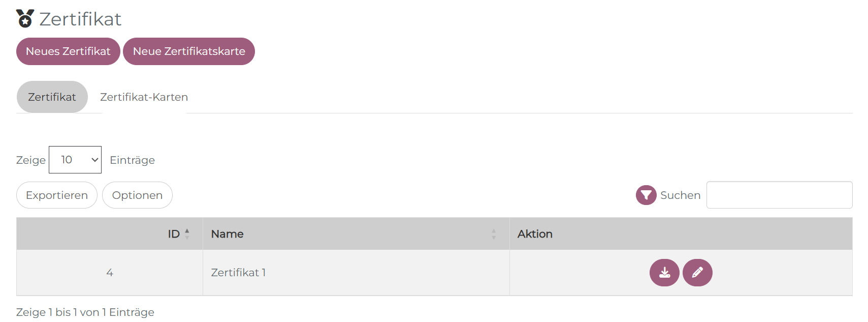Expand the Optionen menu

(x=137, y=195)
